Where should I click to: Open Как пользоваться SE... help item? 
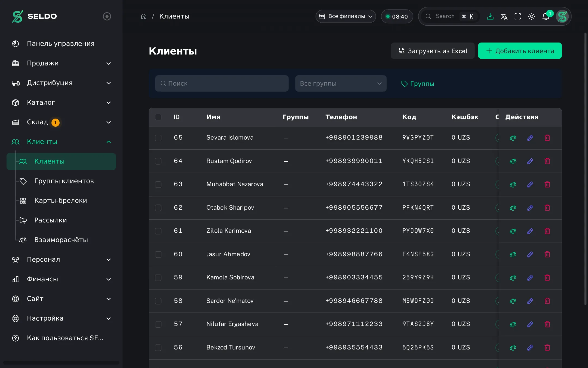(x=61, y=338)
